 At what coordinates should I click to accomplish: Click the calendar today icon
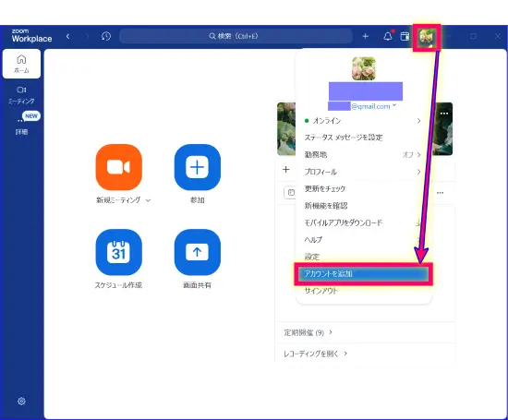291,193
